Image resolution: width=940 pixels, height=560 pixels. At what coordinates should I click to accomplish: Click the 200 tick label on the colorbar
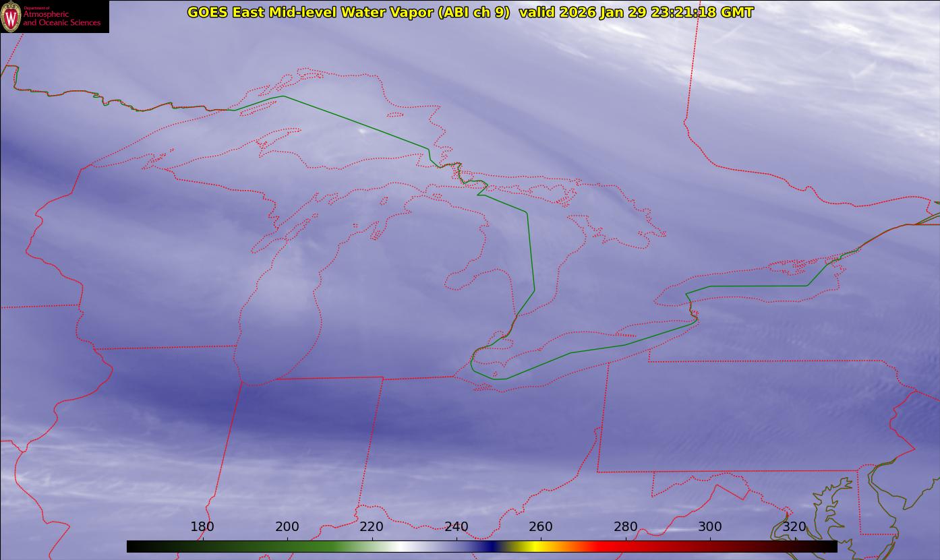coord(287,526)
